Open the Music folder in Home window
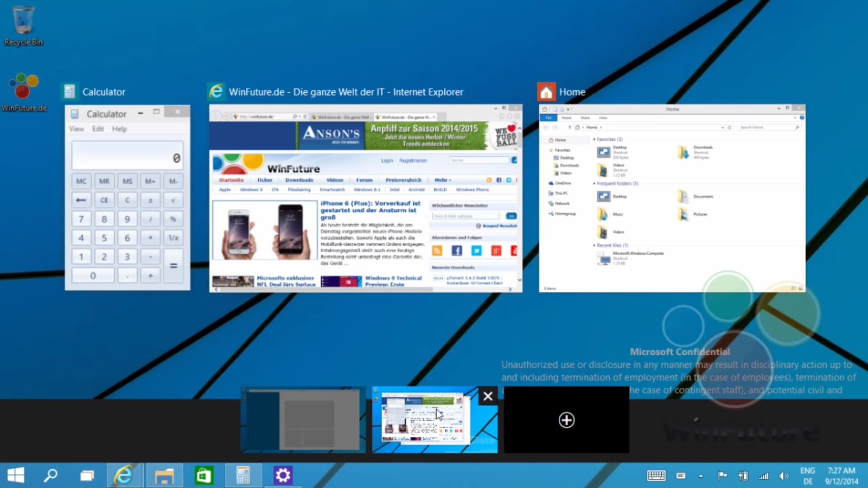The width and height of the screenshot is (868, 488). tap(611, 214)
